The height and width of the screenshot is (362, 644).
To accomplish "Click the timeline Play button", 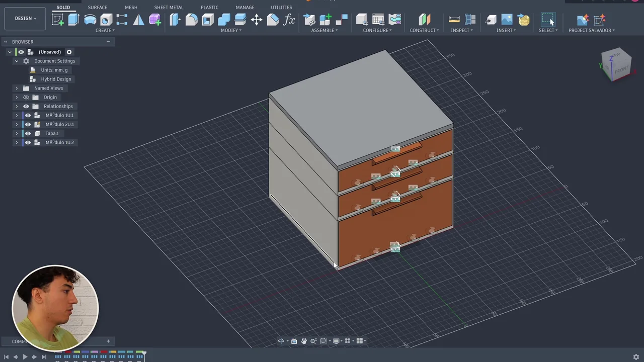I will point(25,357).
